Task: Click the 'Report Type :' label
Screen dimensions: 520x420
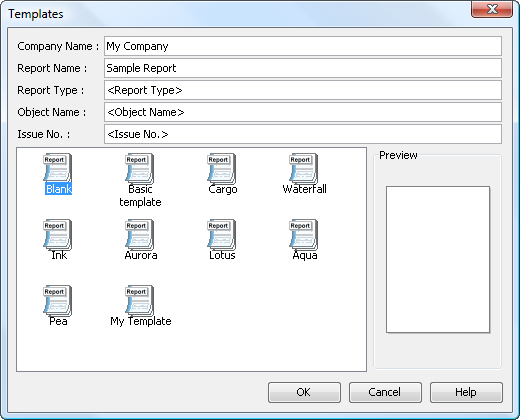Action: pyautogui.click(x=51, y=90)
